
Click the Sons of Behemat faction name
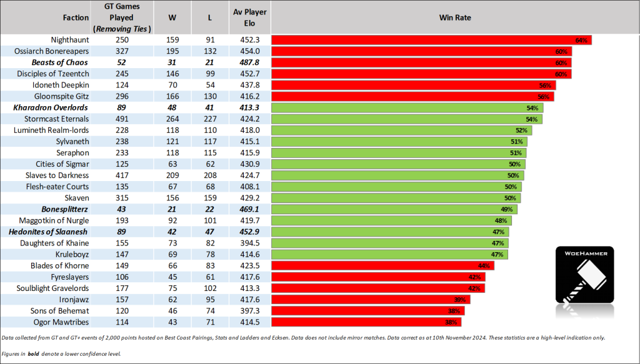tap(60, 311)
